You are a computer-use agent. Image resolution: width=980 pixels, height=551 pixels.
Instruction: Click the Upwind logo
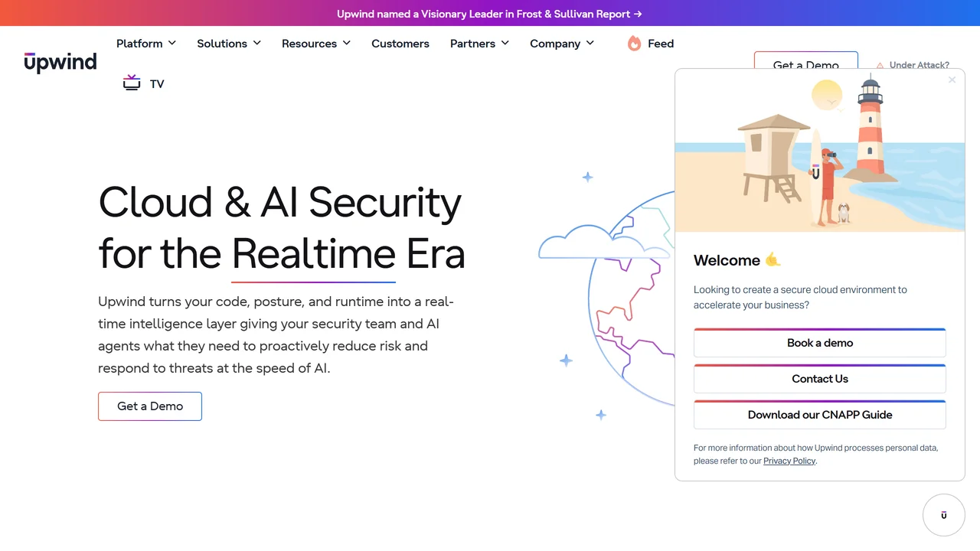(60, 62)
